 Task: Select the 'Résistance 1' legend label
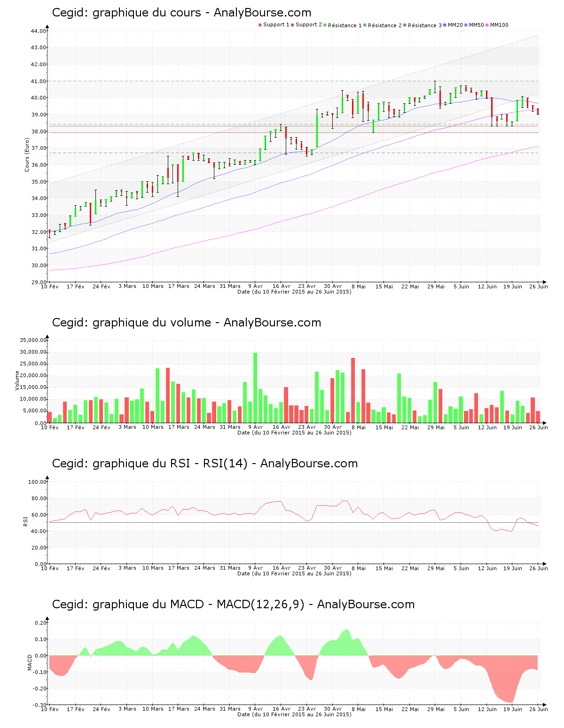(x=345, y=25)
